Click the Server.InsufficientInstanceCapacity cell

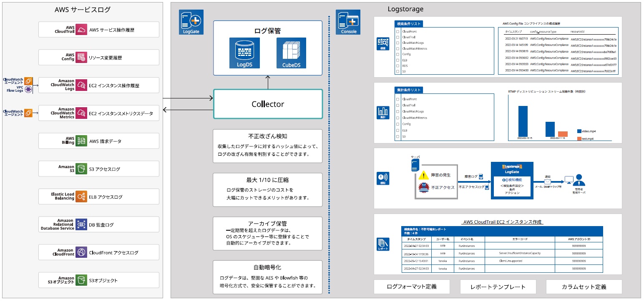pos(519,253)
